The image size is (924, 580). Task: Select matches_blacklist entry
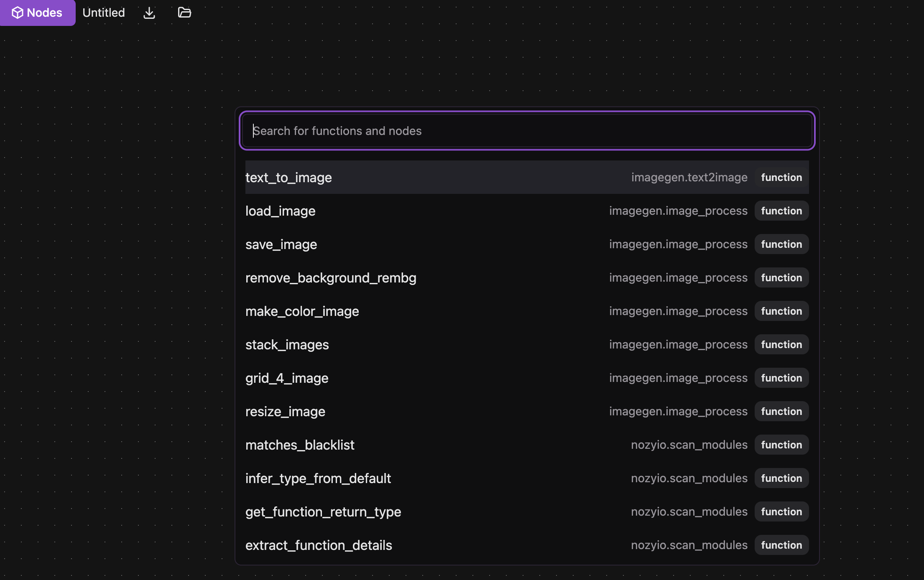click(x=527, y=445)
